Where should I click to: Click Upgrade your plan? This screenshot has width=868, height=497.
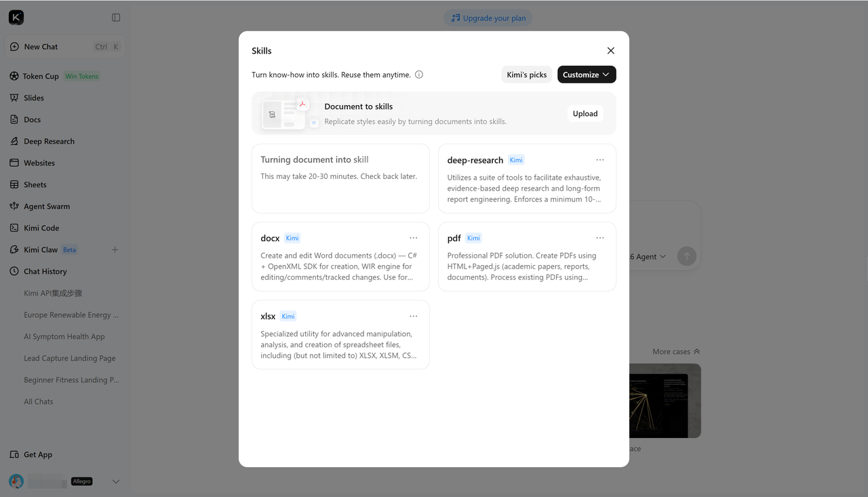488,18
